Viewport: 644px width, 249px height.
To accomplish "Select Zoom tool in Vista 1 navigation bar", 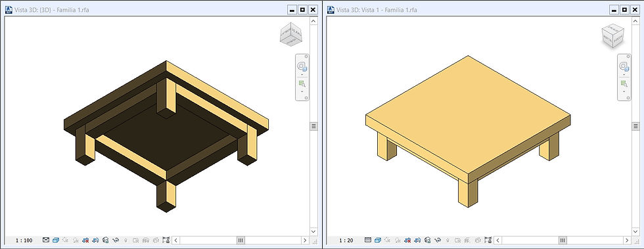I will point(624,84).
